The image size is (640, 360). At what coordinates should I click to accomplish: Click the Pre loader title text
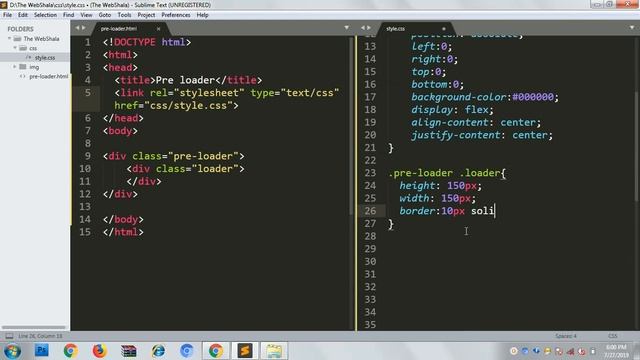click(x=185, y=80)
